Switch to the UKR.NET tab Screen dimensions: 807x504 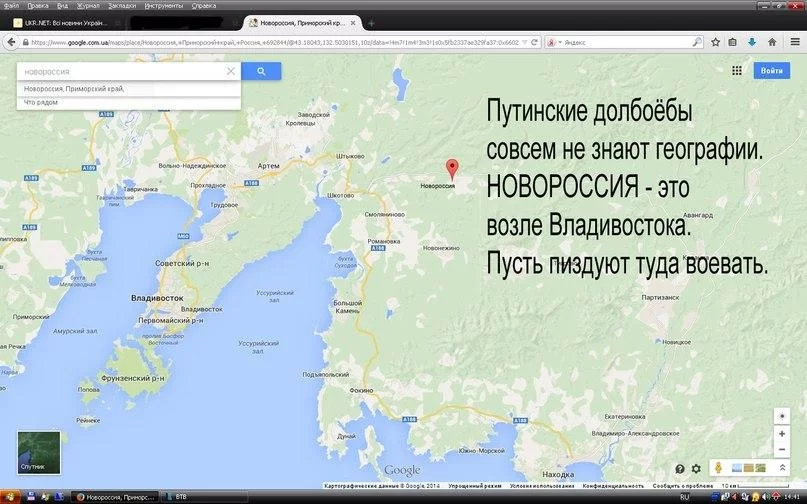coord(66,23)
